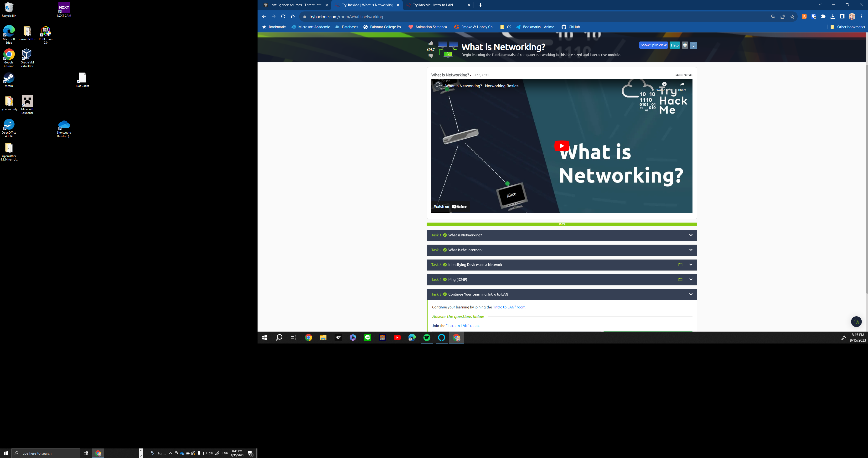Upvote the What is Networking room
The width and height of the screenshot is (868, 458).
431,43
